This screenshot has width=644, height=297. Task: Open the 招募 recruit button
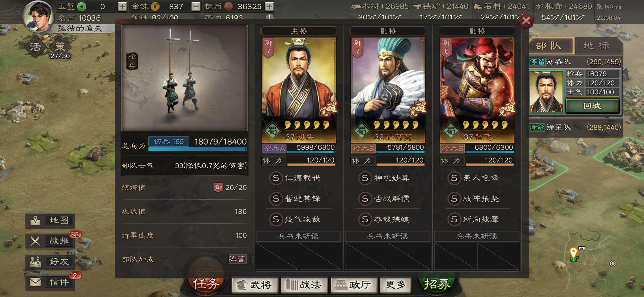point(437,284)
